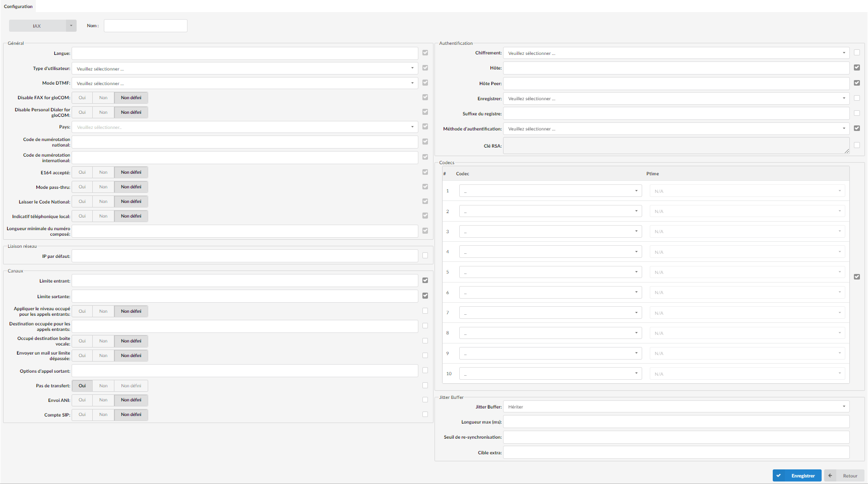Set Pas de transfert to Non
This screenshot has height=484, width=868.
click(103, 386)
